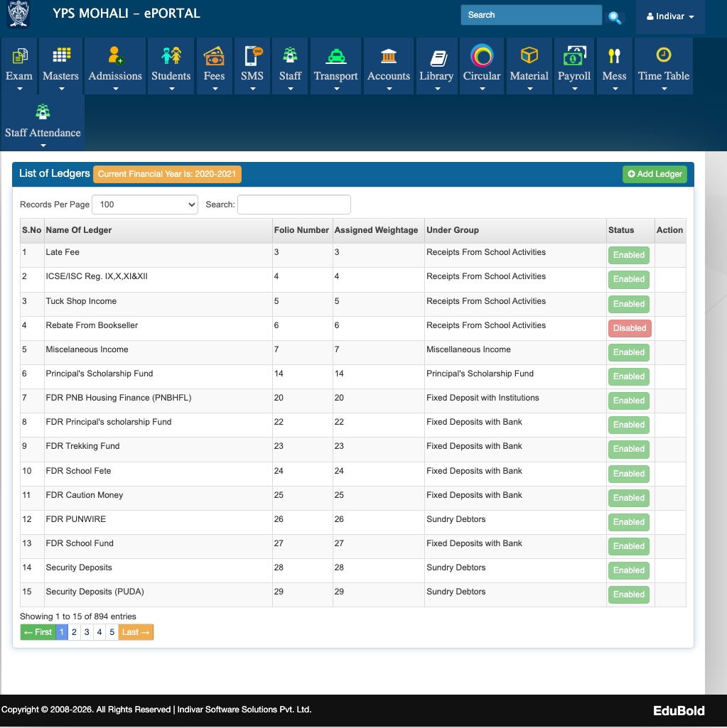Open the Library books icon
The width and height of the screenshot is (727, 728).
coord(436,54)
